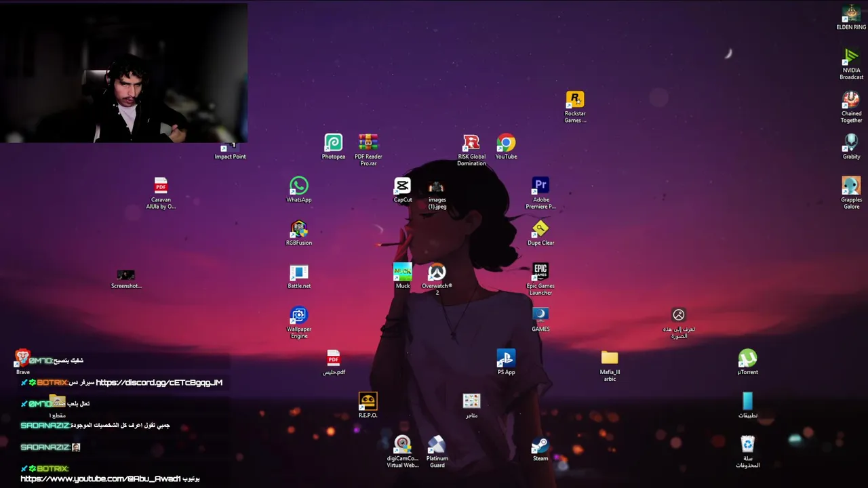Select the images (1).jpeg file
868x488 pixels.
[437, 194]
